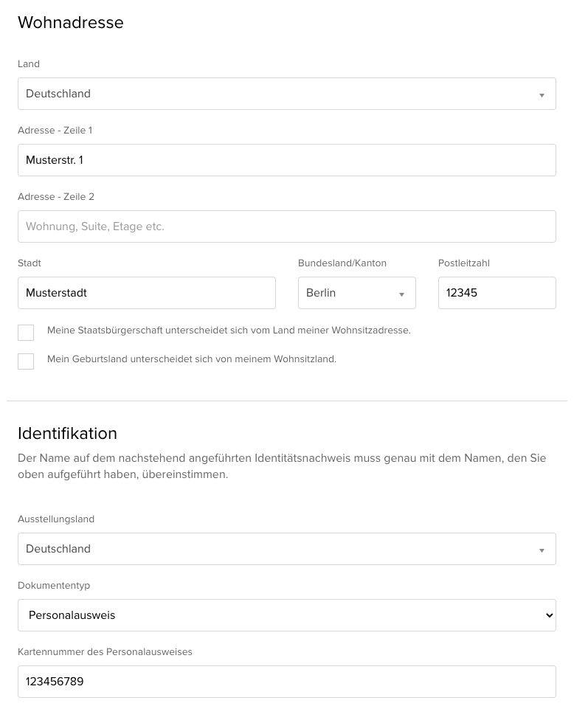The width and height of the screenshot is (588, 720).
Task: Click the arrow in the Ausstellungsland dropdown
Action: pyautogui.click(x=542, y=550)
